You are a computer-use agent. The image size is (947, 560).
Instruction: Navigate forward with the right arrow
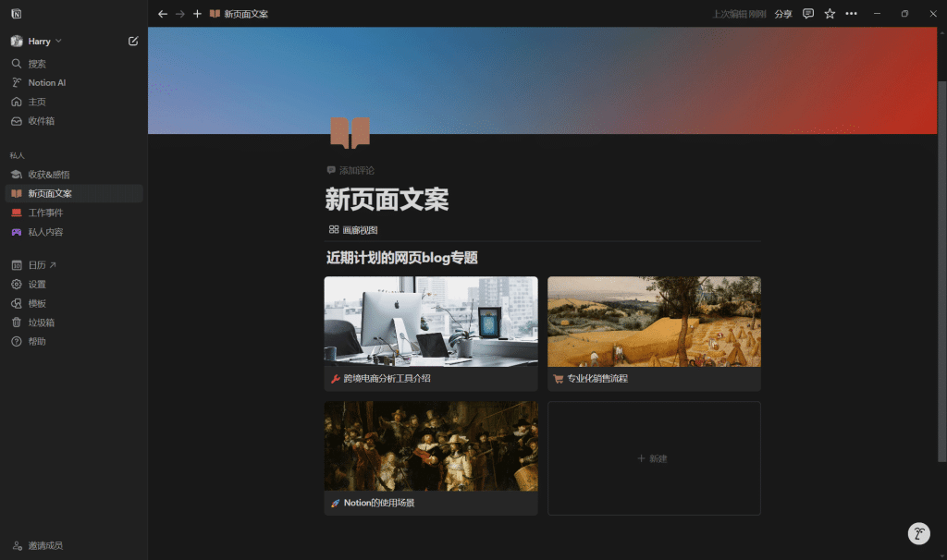pos(180,14)
